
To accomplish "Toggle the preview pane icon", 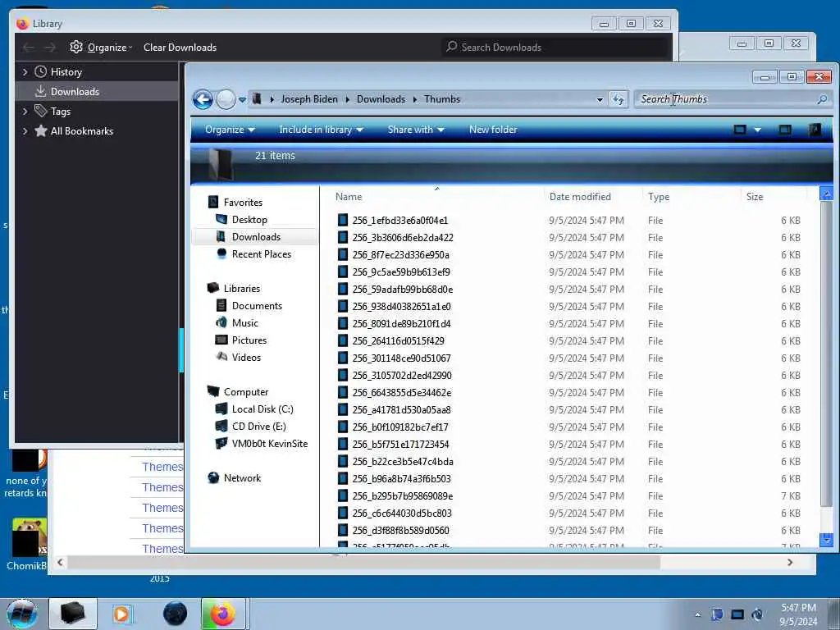I will click(785, 130).
